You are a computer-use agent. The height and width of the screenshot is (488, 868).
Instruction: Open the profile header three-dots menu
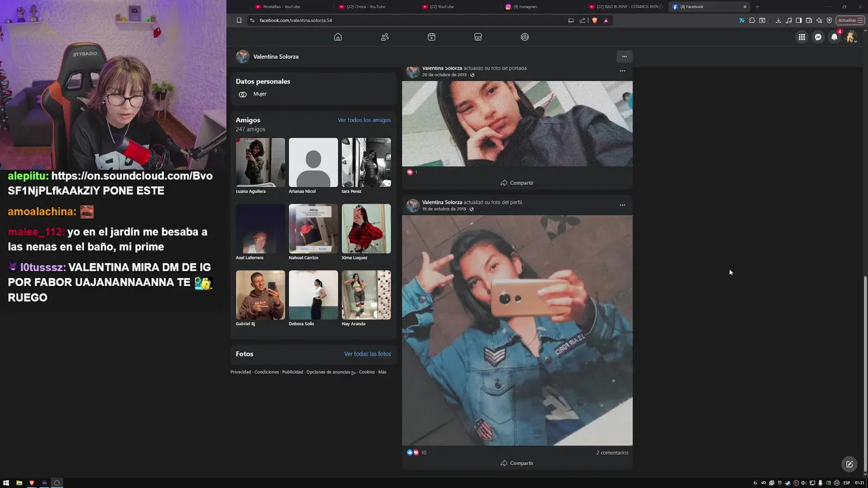pyautogui.click(x=624, y=56)
